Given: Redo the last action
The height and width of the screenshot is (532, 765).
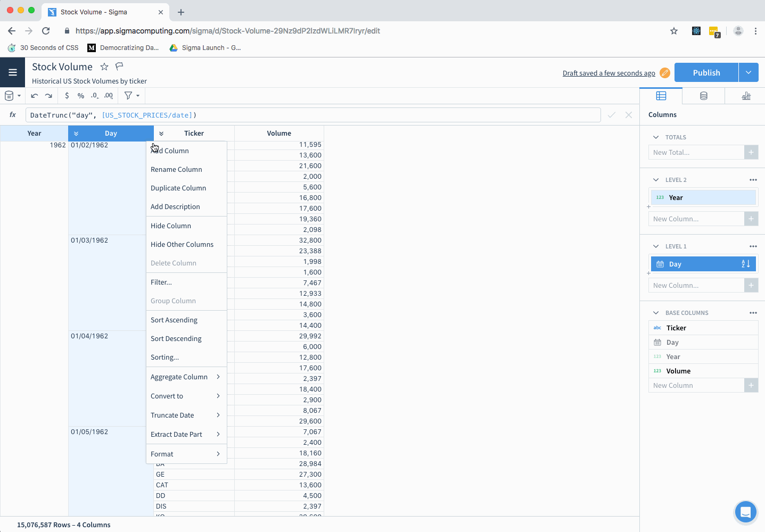Looking at the screenshot, I should tap(48, 96).
